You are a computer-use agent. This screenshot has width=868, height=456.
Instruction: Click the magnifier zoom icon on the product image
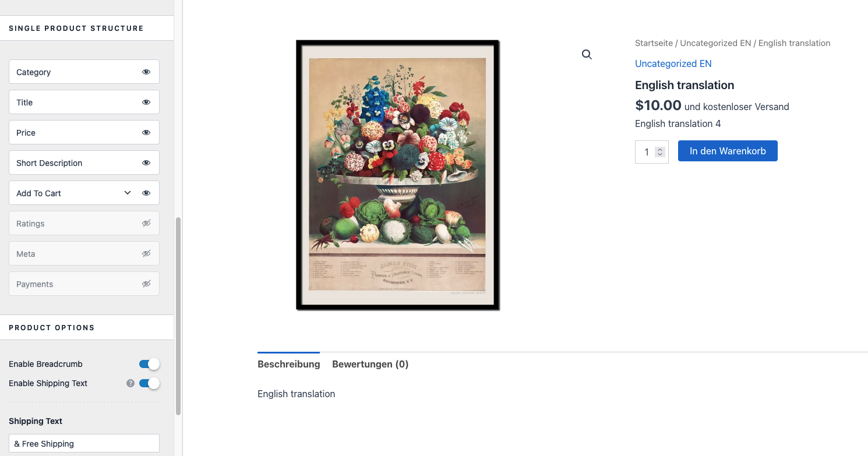pyautogui.click(x=587, y=54)
